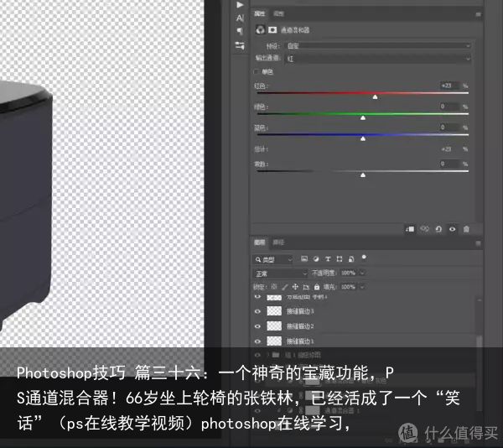503x448 pixels.
Task: Open the 预设 Preset dropdown
Action: coord(377,46)
